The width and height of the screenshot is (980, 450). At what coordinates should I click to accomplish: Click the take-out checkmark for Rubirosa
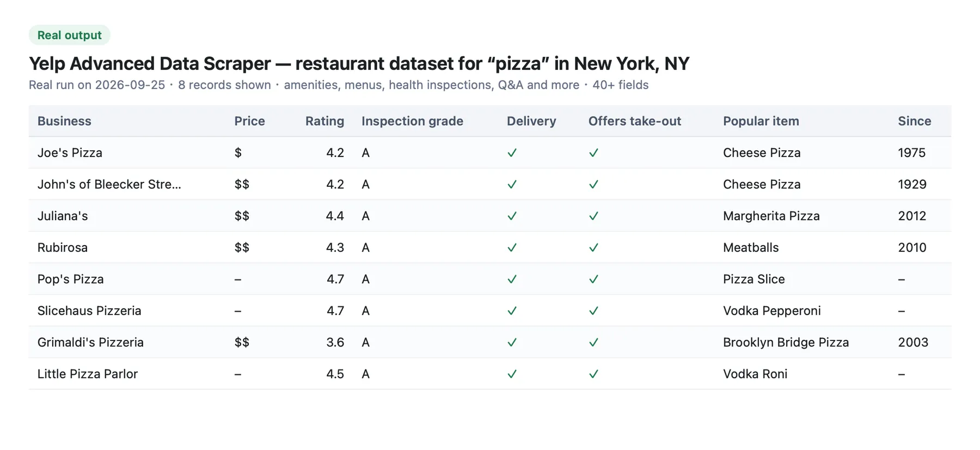[593, 247]
